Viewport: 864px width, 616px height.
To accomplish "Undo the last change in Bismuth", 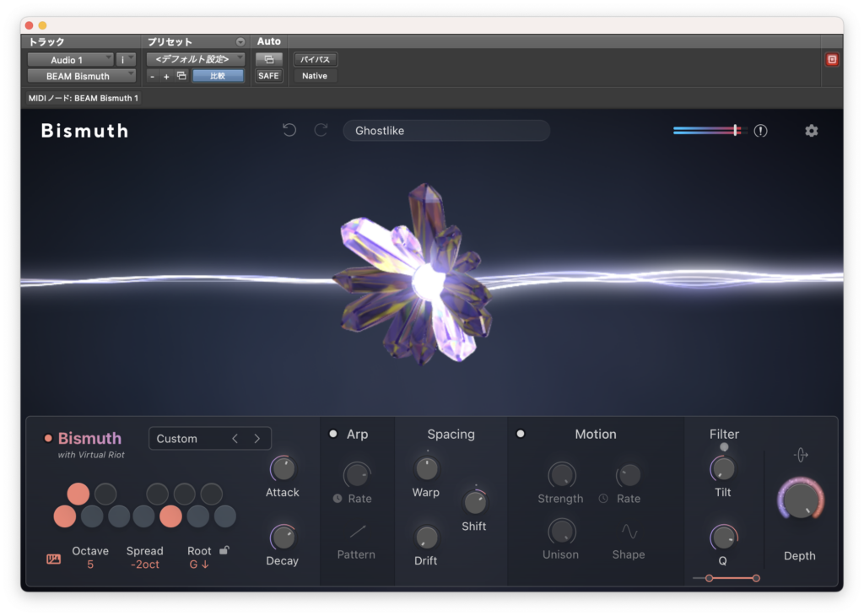I will (289, 130).
